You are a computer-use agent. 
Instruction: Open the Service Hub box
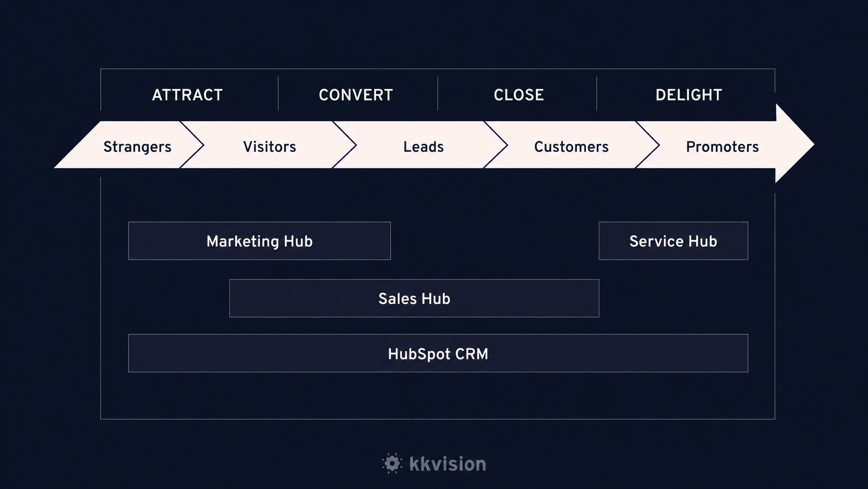pyautogui.click(x=673, y=241)
